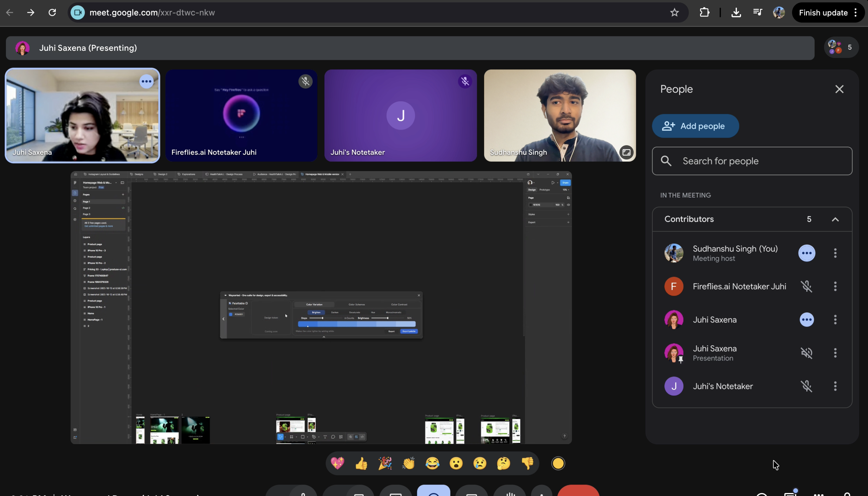This screenshot has height=496, width=868.
Task: Send the party popper reaction
Action: (x=385, y=463)
